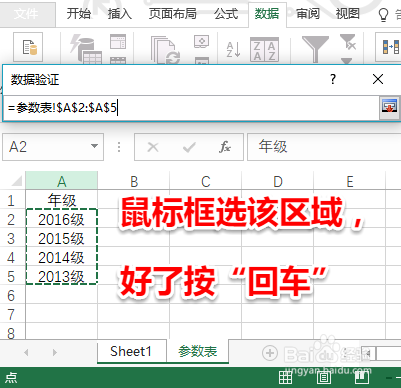Open the New Query icon
The image size is (401, 388).
85,48
